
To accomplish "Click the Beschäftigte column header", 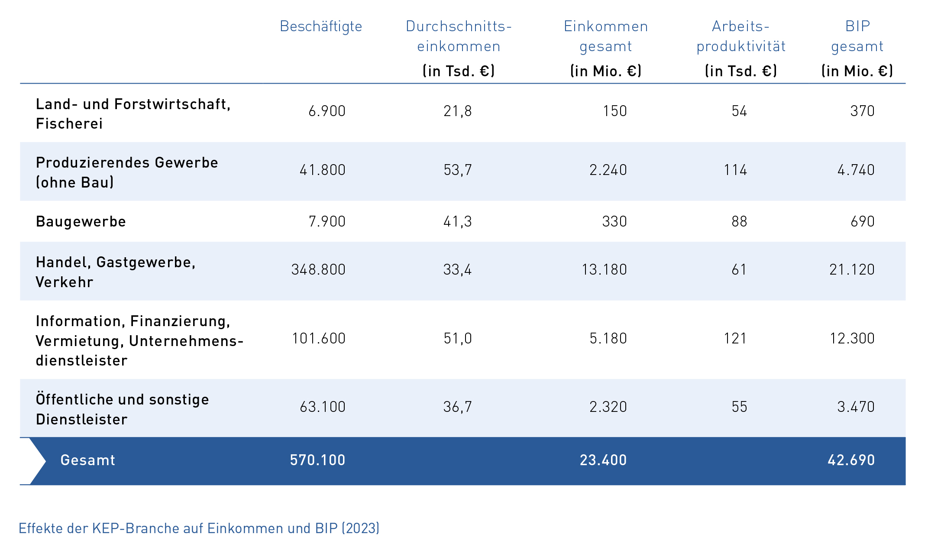I will tap(321, 26).
